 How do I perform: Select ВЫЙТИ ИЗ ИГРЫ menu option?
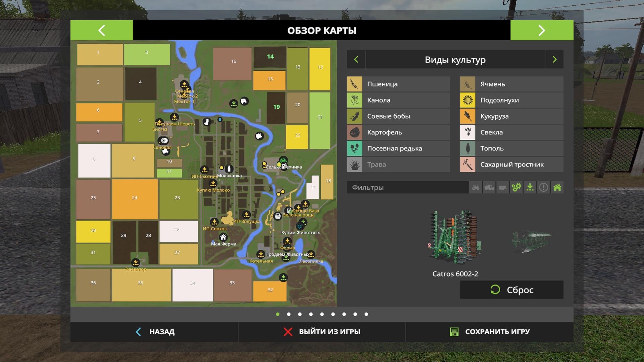click(x=322, y=332)
